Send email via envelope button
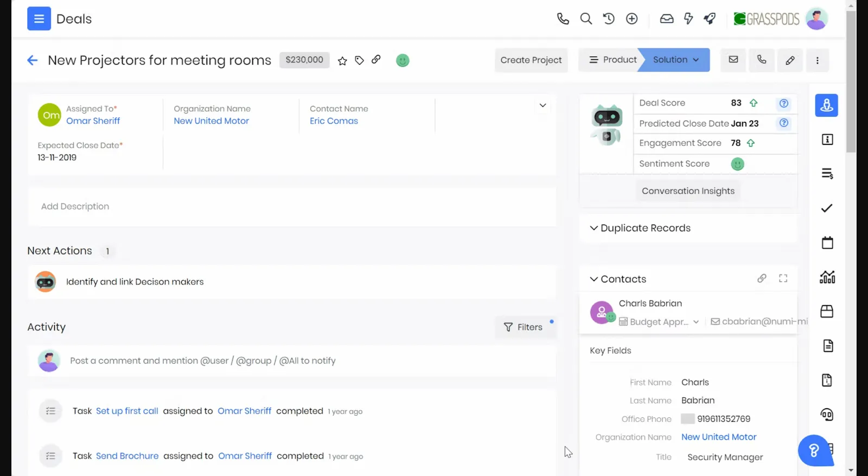This screenshot has width=868, height=476. click(733, 60)
